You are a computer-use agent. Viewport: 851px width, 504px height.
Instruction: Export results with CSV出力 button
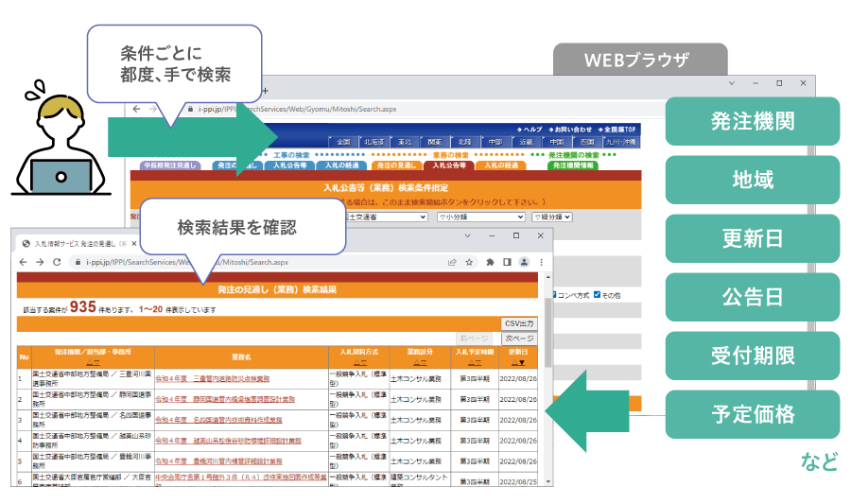(x=519, y=323)
